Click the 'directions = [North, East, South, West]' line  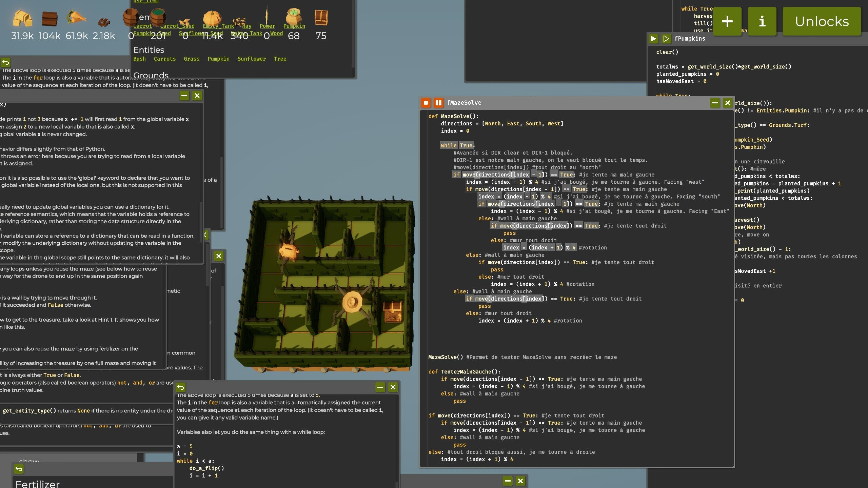pyautogui.click(x=502, y=124)
